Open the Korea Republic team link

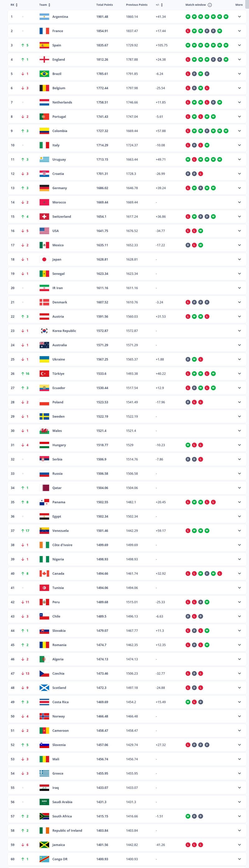(64, 331)
